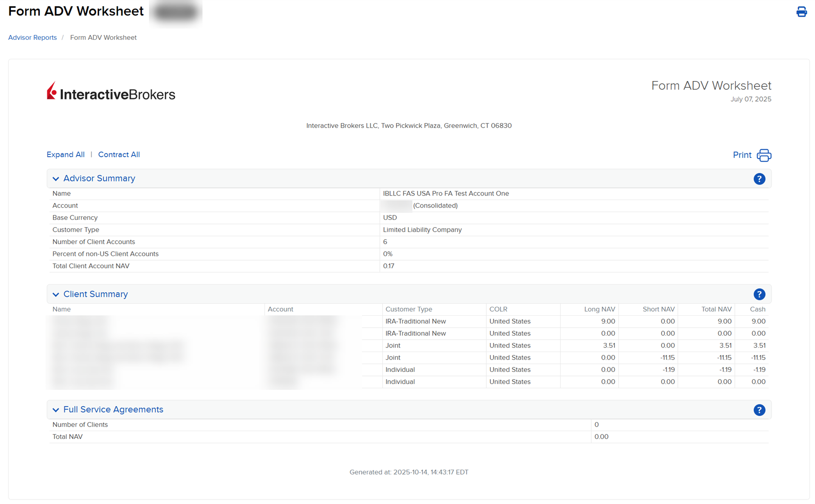The height and width of the screenshot is (504, 815).
Task: Click the printer icon beside the Print link
Action: 763,155
